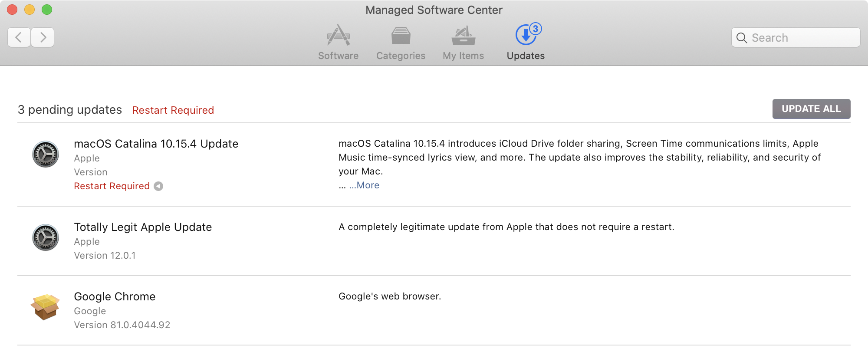
Task: Open the Software tab
Action: 338,42
